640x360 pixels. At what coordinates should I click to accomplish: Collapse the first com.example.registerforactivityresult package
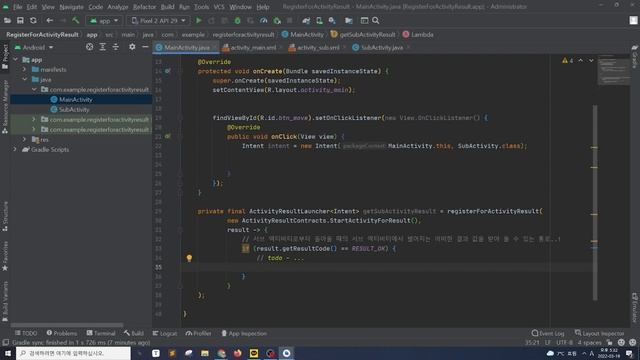pos(34,89)
